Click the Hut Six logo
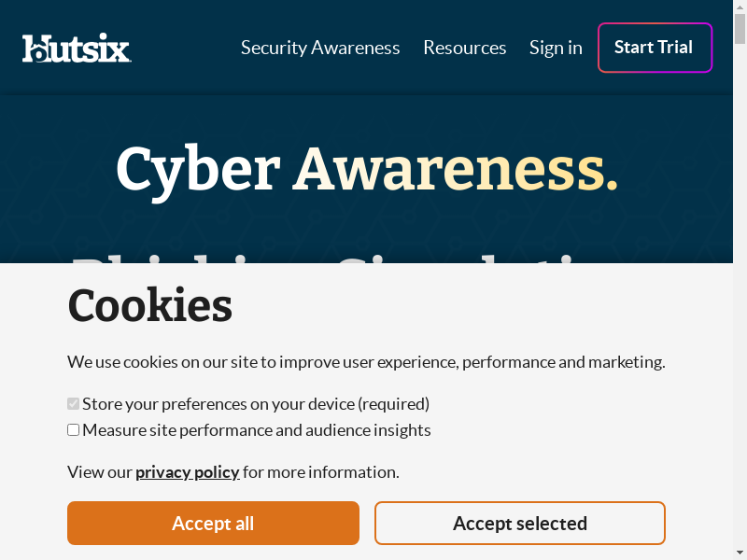Image resolution: width=747 pixels, height=560 pixels. pos(77,48)
